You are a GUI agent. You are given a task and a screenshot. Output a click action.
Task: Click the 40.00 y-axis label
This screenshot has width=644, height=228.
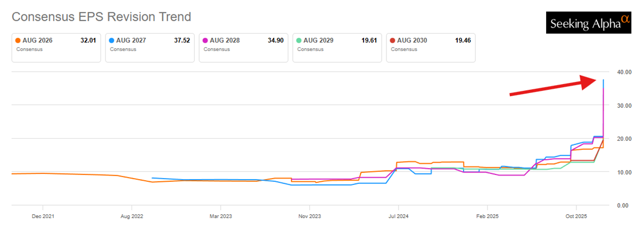(x=623, y=72)
